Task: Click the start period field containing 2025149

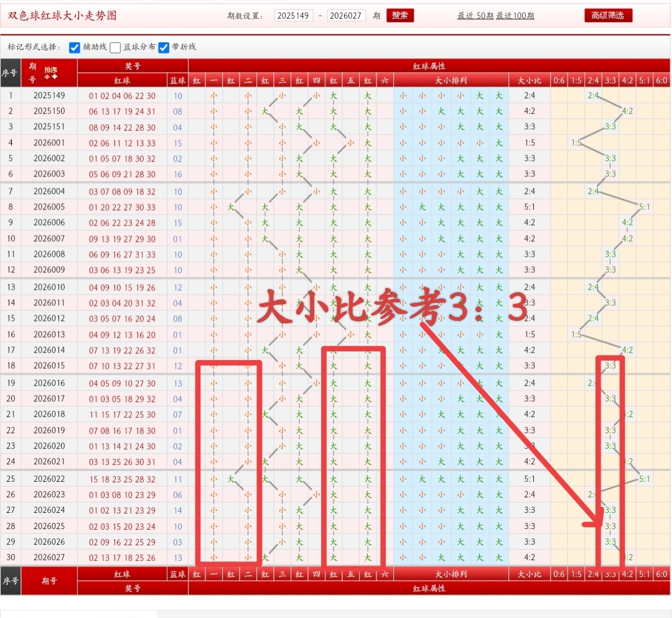Action: [x=294, y=16]
